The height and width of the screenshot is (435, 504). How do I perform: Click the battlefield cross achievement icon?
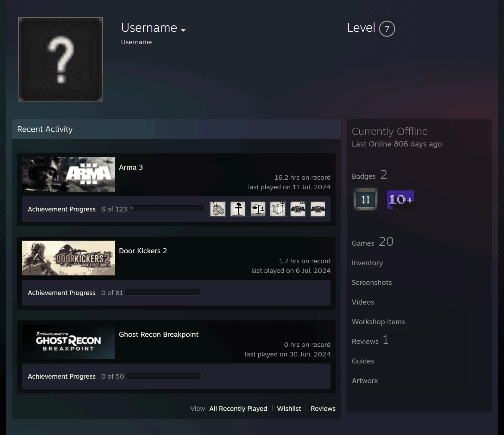238,209
